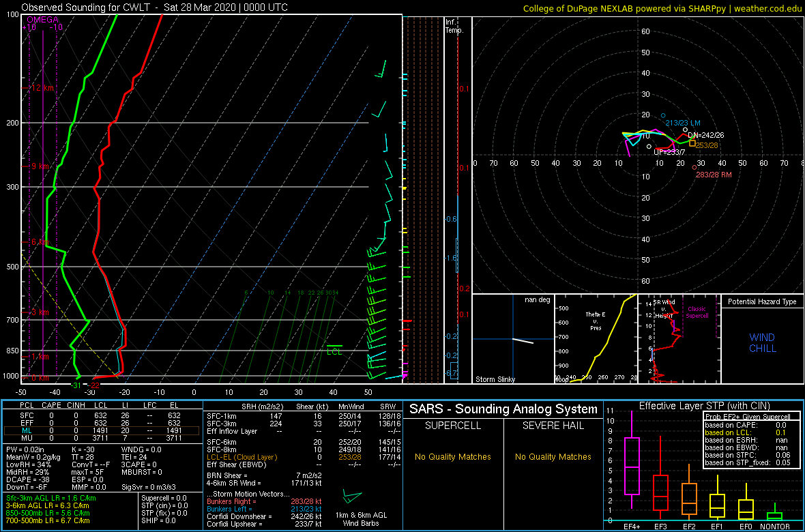This screenshot has height=532, width=805.
Task: Click the 'Sfc-3km AGL LR = 1.6 C/km' line
Action: point(51,498)
